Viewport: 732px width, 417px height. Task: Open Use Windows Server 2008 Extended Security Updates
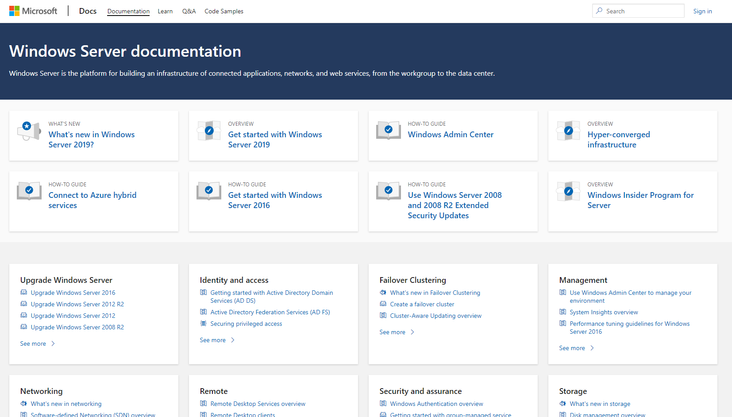click(455, 205)
